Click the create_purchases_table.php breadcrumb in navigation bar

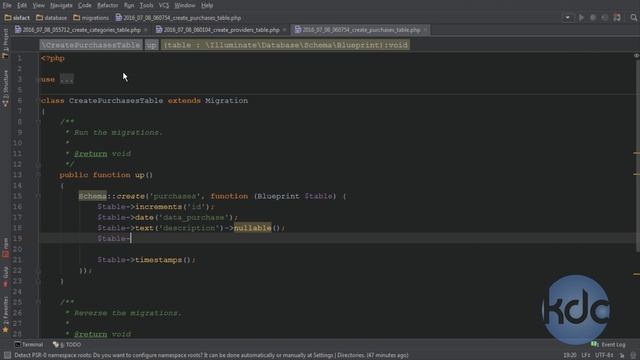pyautogui.click(x=178, y=18)
